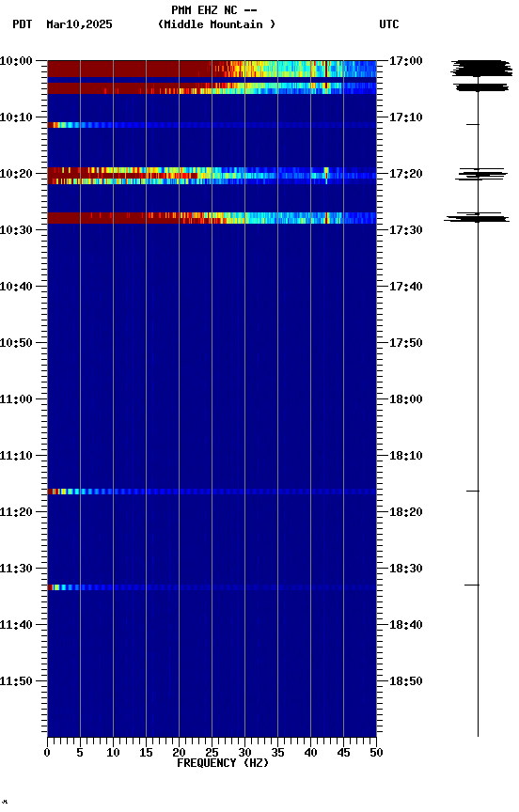Screen dimensions: 519x812
Task: Click the '18:30' UTC time label
Action: 405,569
